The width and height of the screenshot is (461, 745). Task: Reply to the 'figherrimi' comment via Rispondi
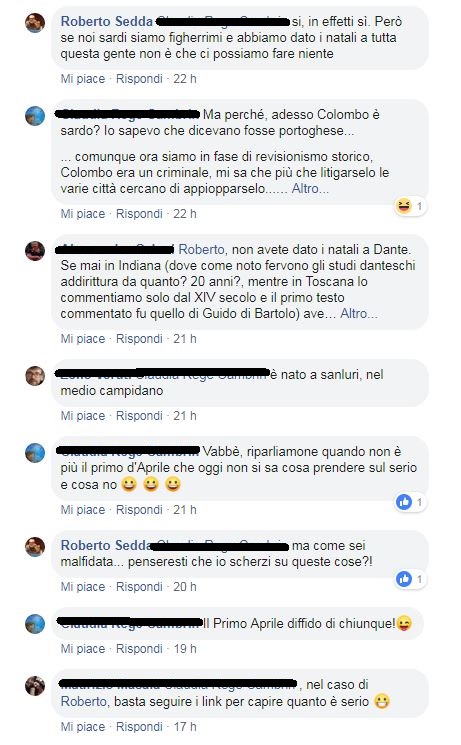tap(139, 78)
